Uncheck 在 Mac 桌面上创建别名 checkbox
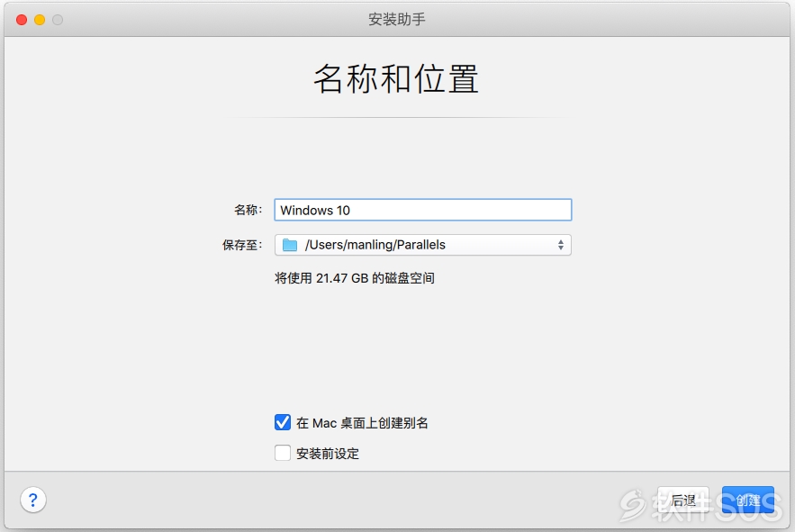795x532 pixels. point(283,422)
